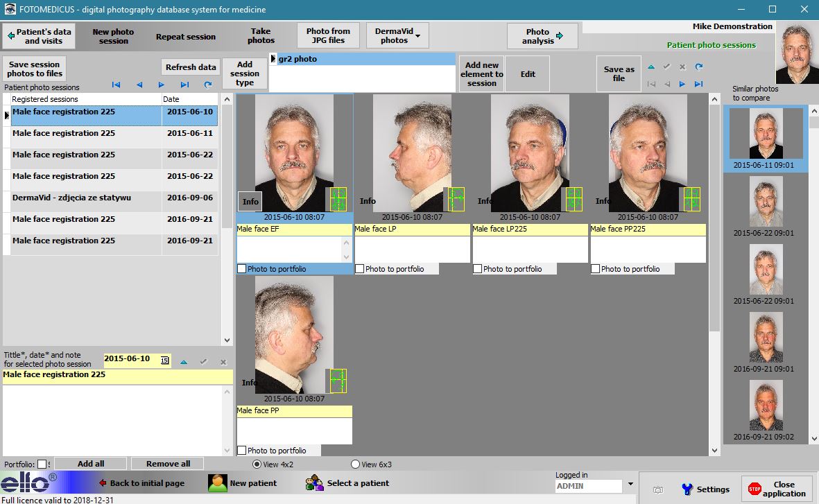
Task: Click green grid icon on Male face EF photo
Action: (x=338, y=200)
